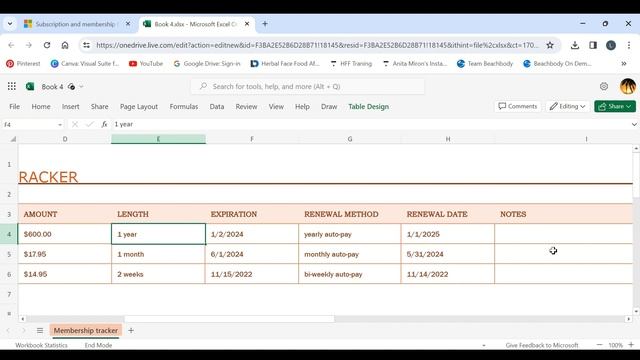Click the horizontal scrollbar thumb
640x360 pixels.
click(x=229, y=319)
